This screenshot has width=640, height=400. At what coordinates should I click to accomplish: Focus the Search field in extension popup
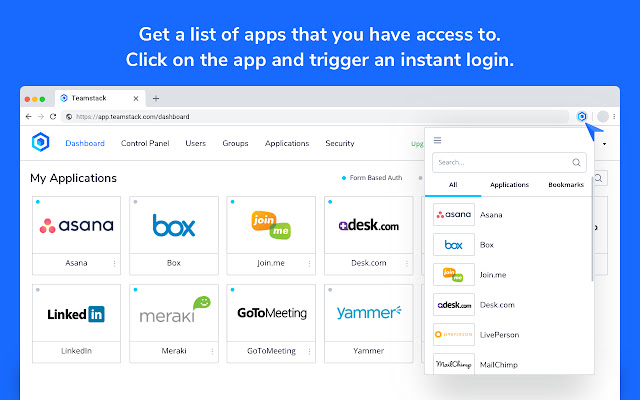coord(509,162)
